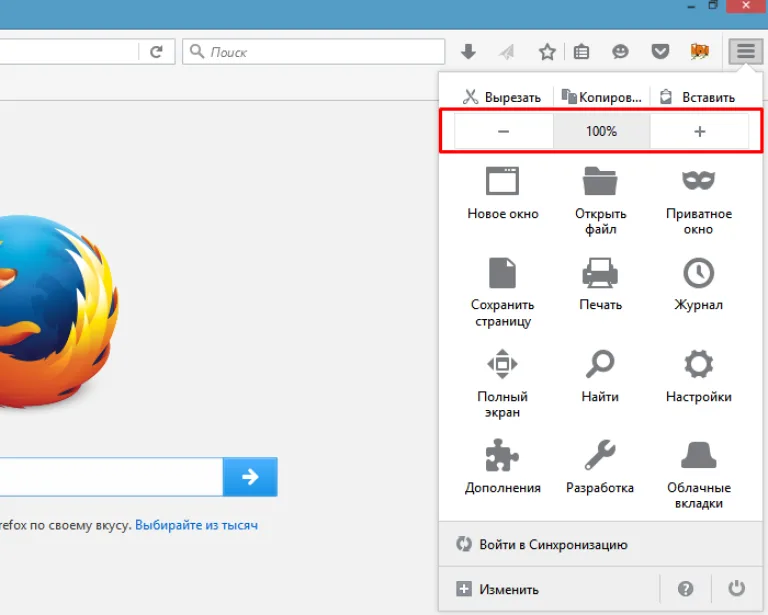Click the Поиск search field
The image size is (768, 615).
point(313,51)
